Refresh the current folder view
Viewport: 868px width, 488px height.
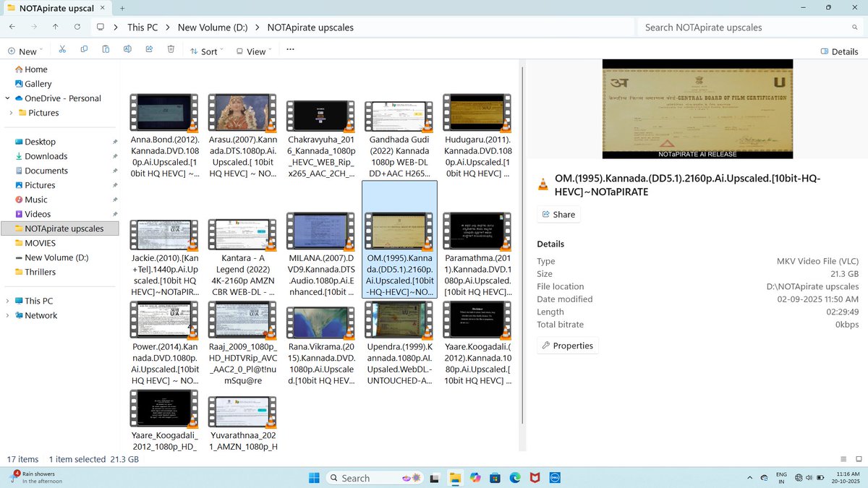[77, 27]
